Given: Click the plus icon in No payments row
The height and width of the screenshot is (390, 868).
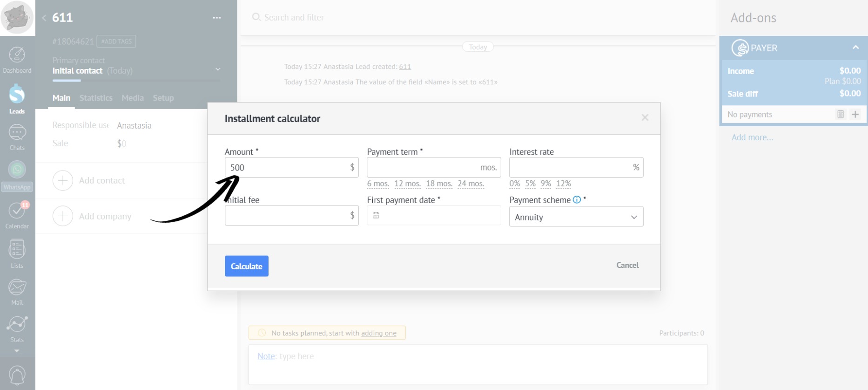Looking at the screenshot, I should (855, 115).
